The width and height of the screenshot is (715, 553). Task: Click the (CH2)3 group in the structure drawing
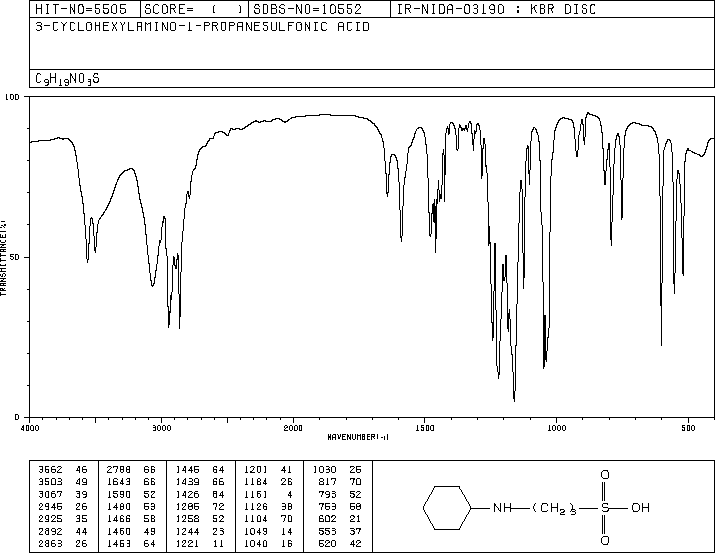(x=554, y=508)
